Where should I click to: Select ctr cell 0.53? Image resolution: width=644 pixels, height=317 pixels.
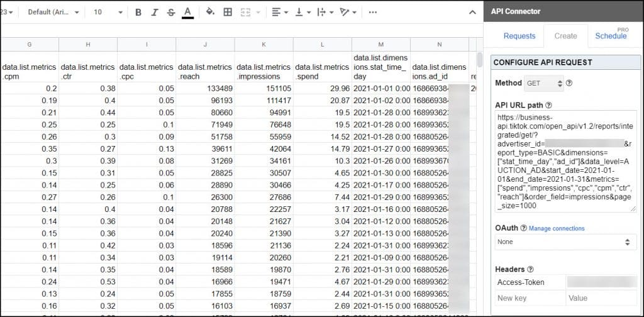coord(88,281)
